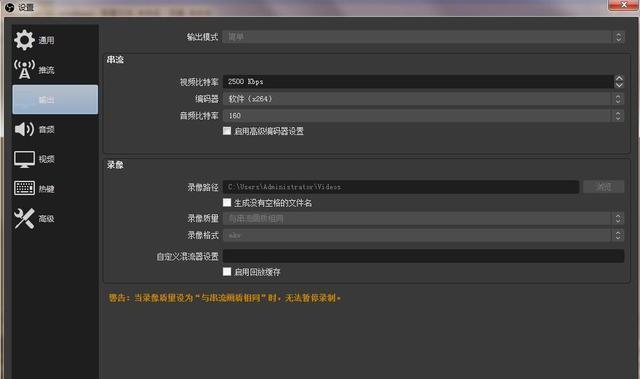
Task: Open the 通用 general settings gear icon
Action: pos(24,40)
